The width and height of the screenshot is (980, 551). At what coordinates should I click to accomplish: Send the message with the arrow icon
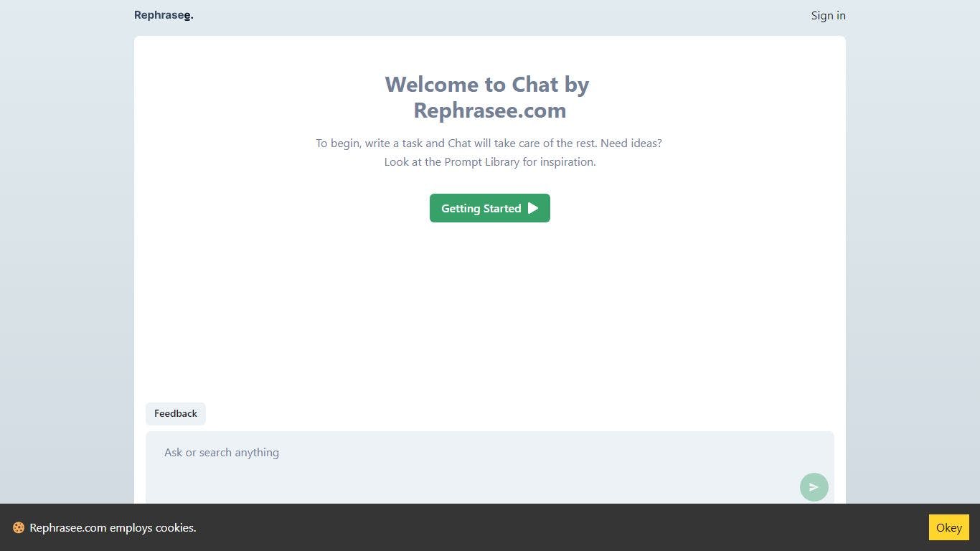coord(814,487)
